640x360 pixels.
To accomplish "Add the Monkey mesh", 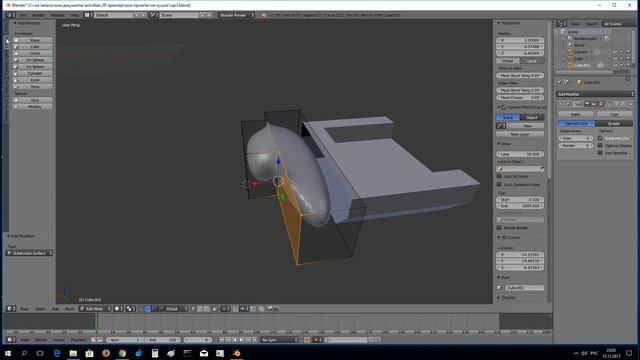I will tap(32, 107).
